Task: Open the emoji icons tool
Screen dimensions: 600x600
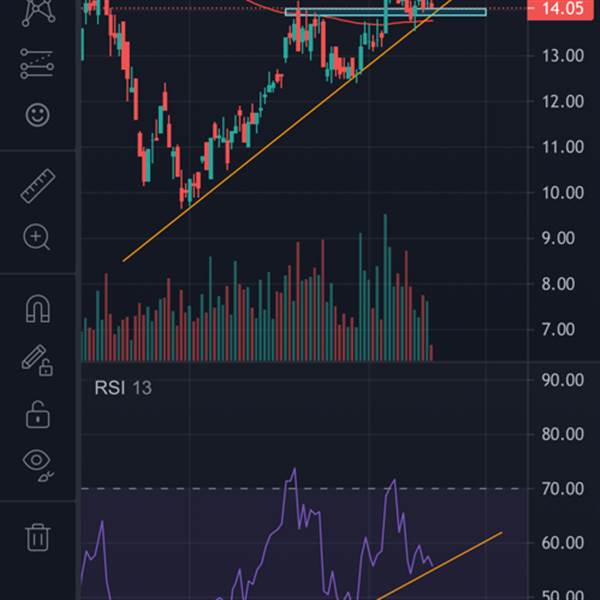Action: pyautogui.click(x=38, y=114)
